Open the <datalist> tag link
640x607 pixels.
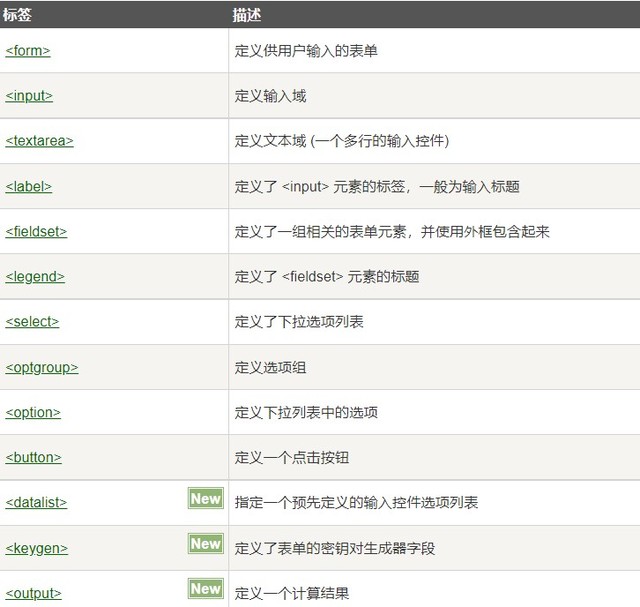click(x=36, y=503)
